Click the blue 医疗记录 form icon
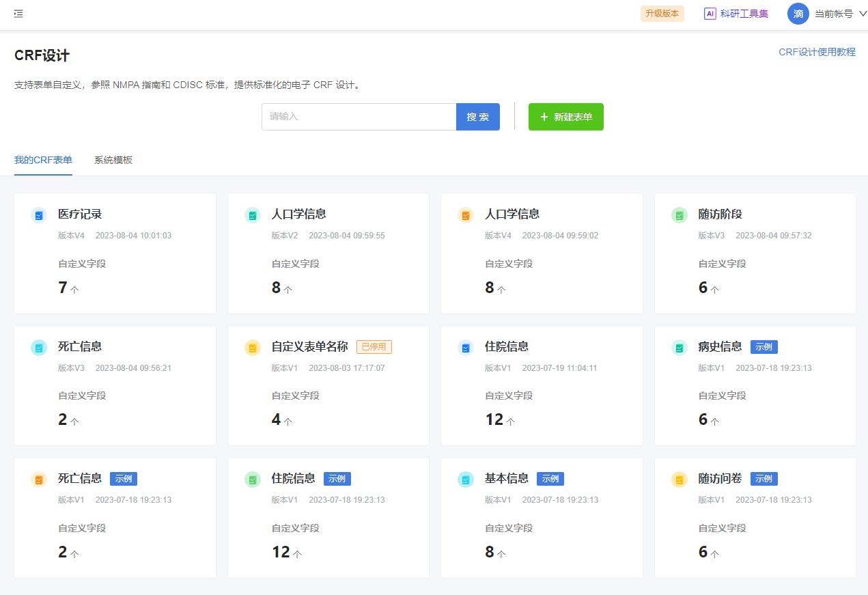This screenshot has width=868, height=595. [x=39, y=215]
